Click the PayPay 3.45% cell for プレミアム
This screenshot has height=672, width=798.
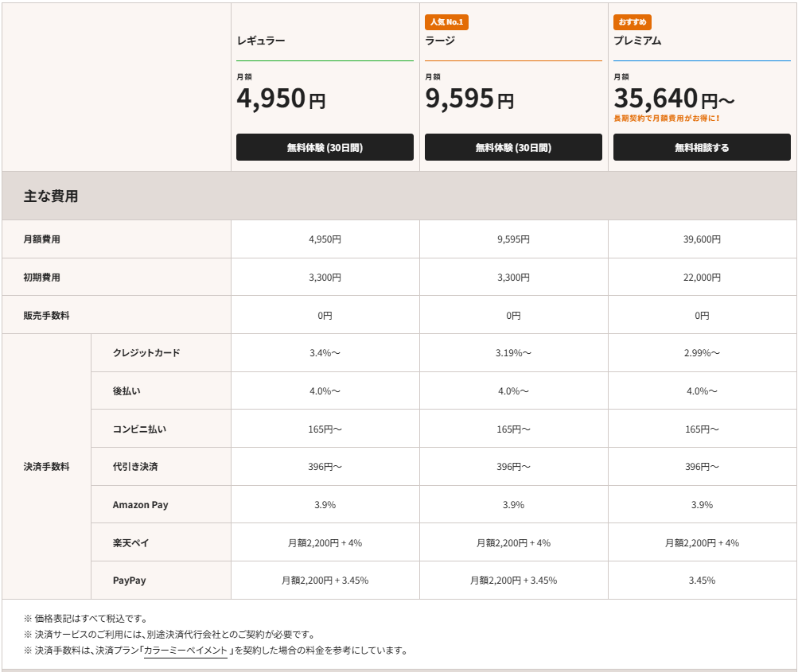pos(702,581)
